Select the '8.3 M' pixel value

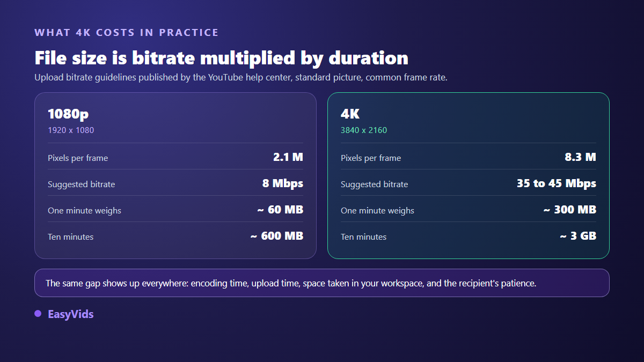coord(581,157)
